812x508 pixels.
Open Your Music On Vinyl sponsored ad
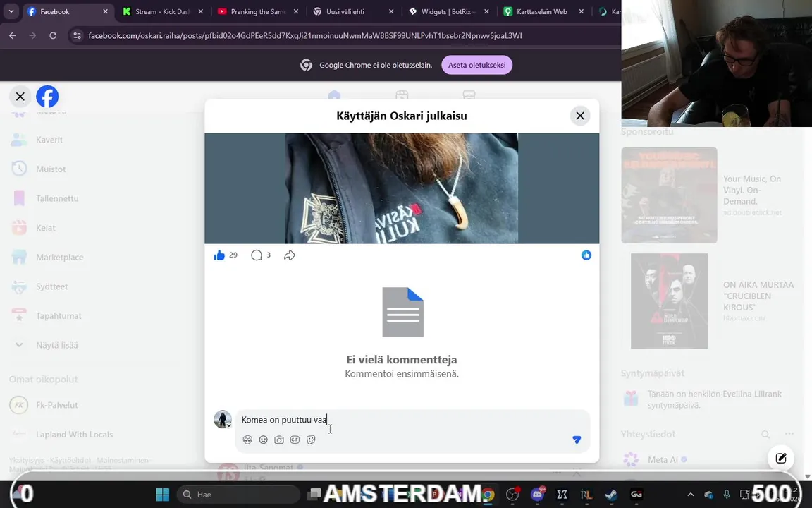pos(669,195)
